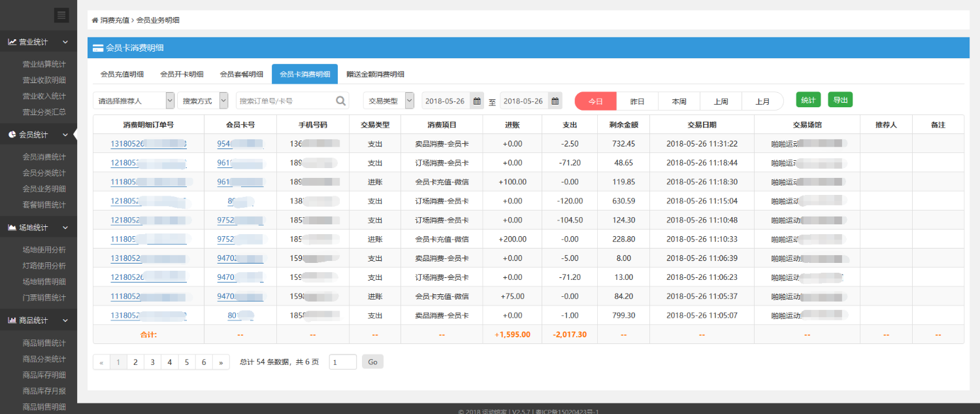Toggle the sidebar hamburger menu icon
Image resolution: width=980 pixels, height=414 pixels.
[x=62, y=15]
